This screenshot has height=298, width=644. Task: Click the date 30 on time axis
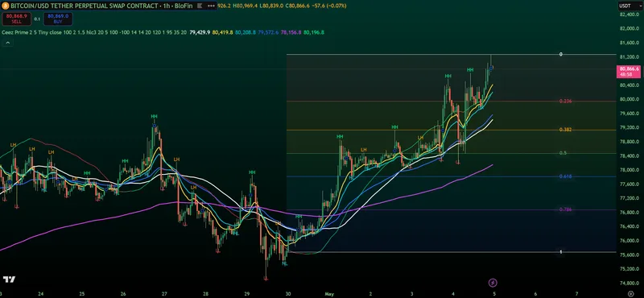click(x=288, y=294)
